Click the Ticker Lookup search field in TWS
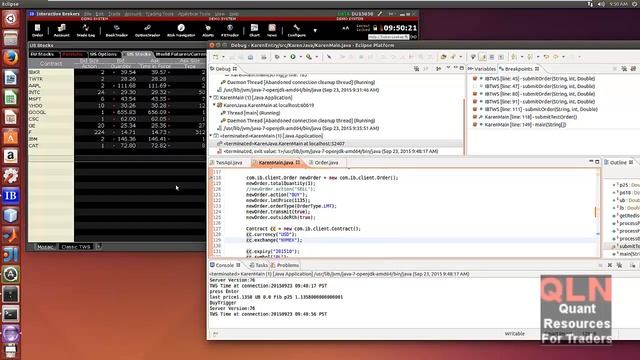The height and width of the screenshot is (360, 640). pos(388,37)
